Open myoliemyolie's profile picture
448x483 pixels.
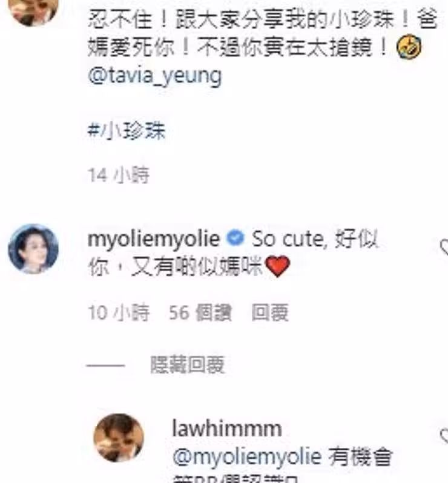tap(33, 249)
